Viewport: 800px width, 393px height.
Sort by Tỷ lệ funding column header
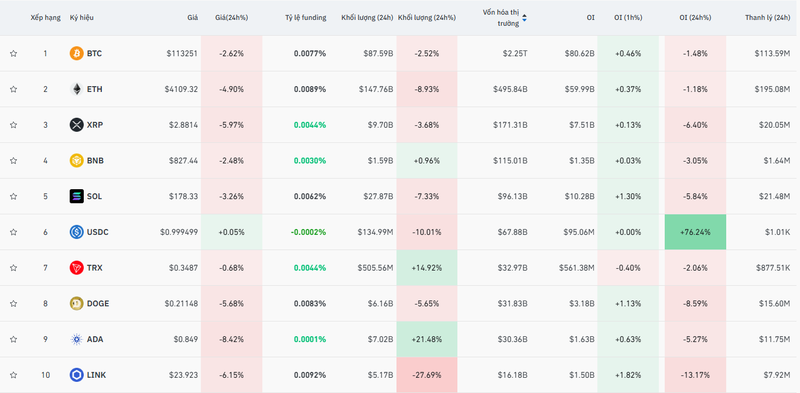(x=306, y=17)
